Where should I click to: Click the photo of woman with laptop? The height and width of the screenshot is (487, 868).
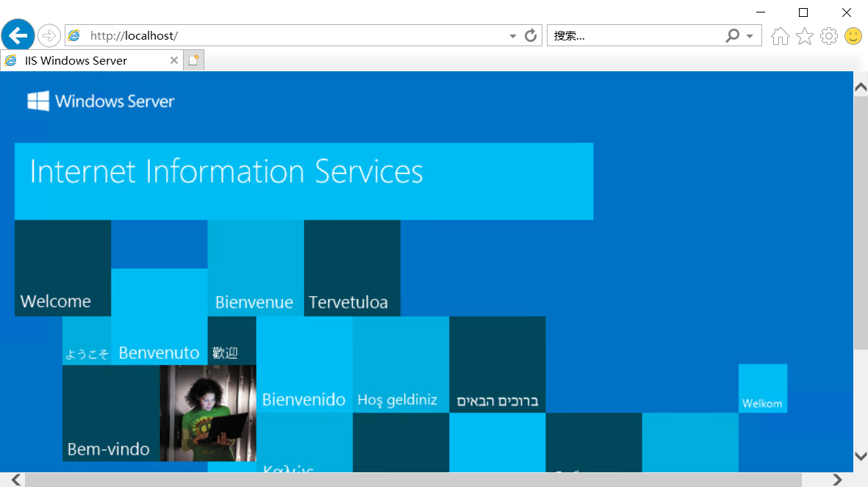(208, 414)
